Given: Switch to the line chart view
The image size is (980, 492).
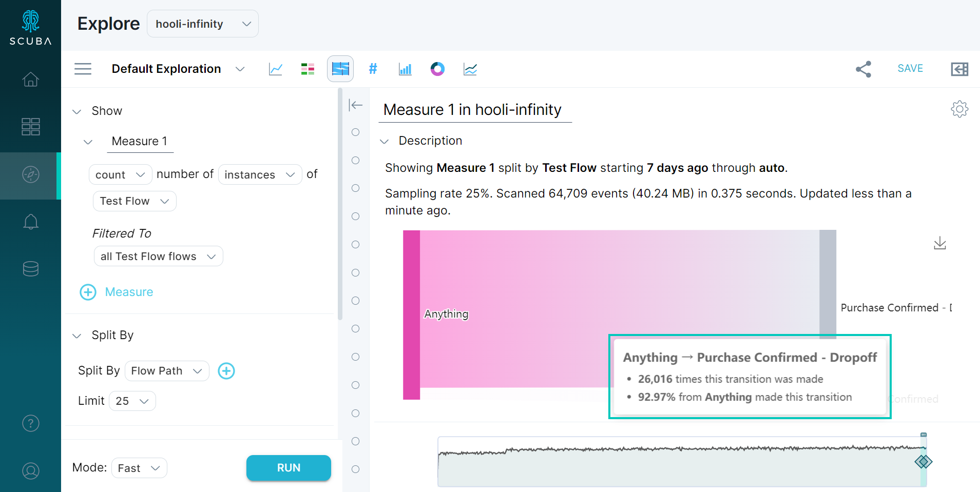Looking at the screenshot, I should click(x=276, y=69).
